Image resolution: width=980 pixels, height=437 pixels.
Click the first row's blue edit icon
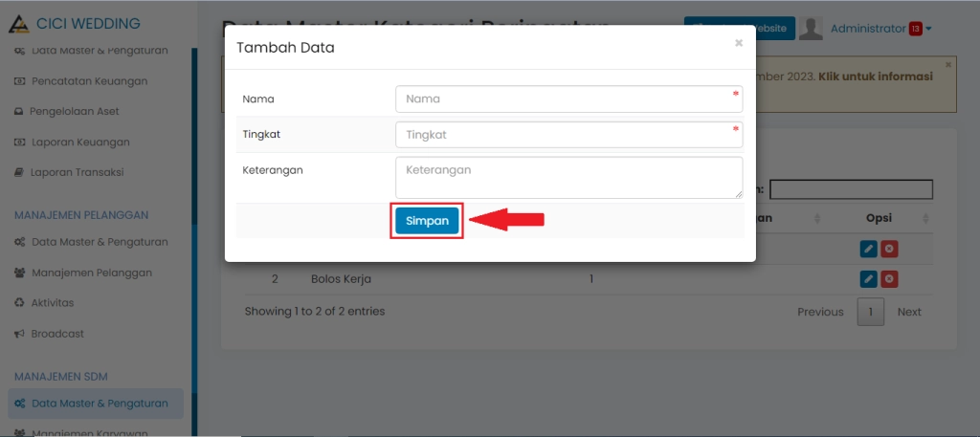(868, 249)
